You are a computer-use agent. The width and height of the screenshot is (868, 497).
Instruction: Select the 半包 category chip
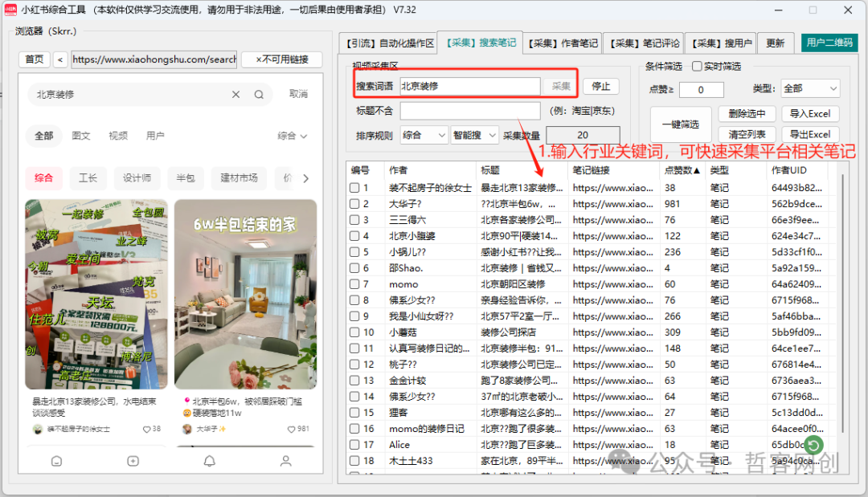pos(186,178)
